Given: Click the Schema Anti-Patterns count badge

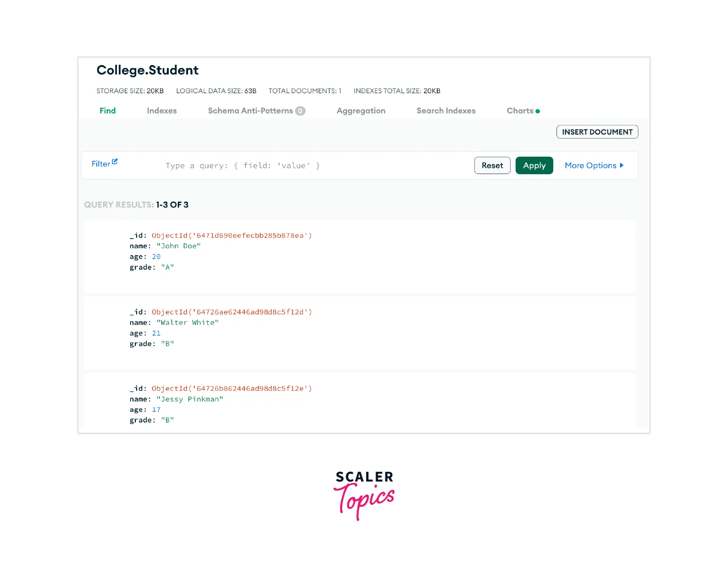Looking at the screenshot, I should [x=301, y=111].
